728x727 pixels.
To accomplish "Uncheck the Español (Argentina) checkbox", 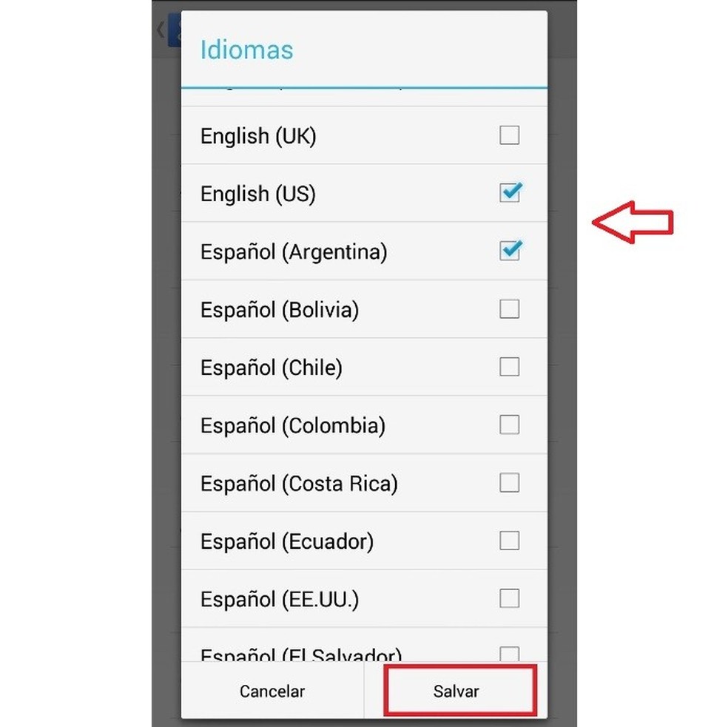I will point(510,251).
